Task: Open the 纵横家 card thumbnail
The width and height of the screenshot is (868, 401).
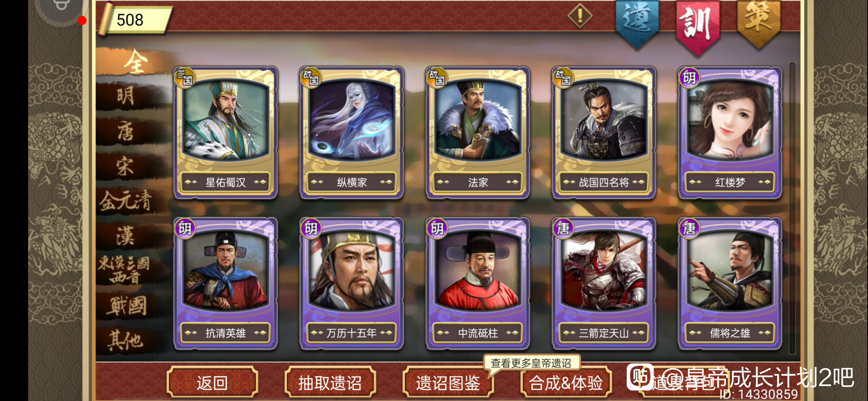Action: (352, 121)
